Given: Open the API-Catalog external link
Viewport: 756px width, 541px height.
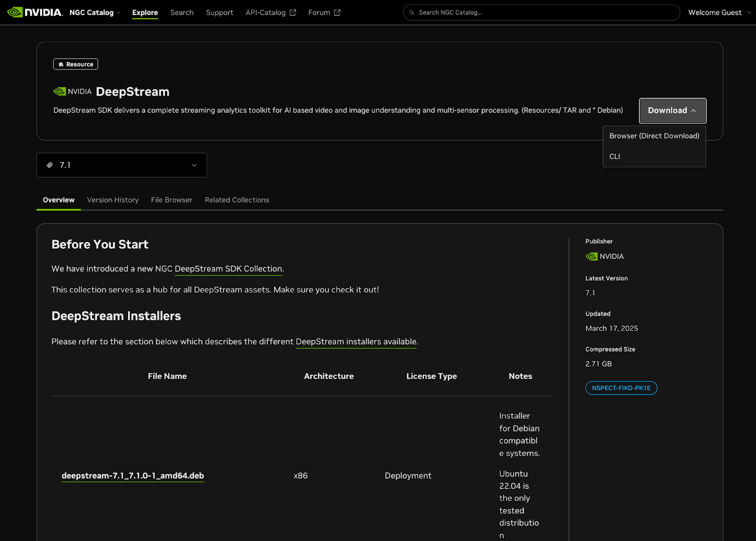Looking at the screenshot, I should (271, 12).
